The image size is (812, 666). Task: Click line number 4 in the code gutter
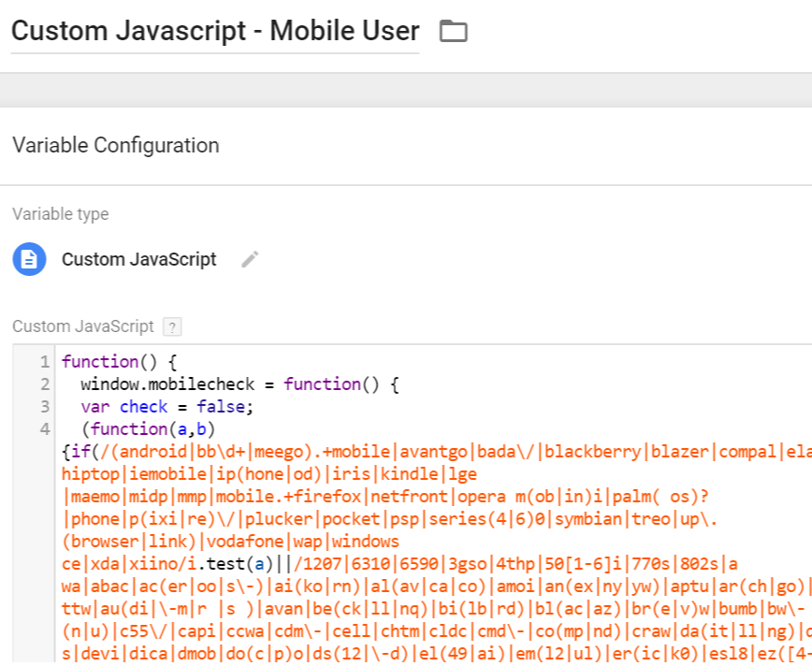(44, 429)
